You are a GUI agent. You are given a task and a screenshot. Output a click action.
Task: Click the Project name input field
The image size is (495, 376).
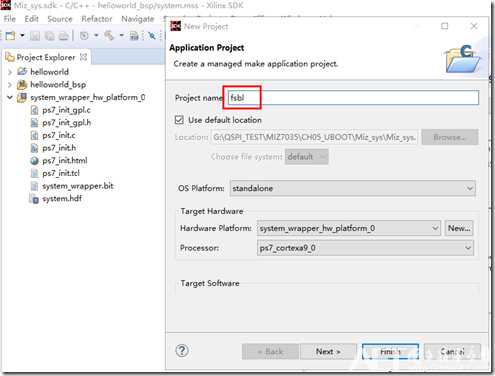click(x=354, y=98)
